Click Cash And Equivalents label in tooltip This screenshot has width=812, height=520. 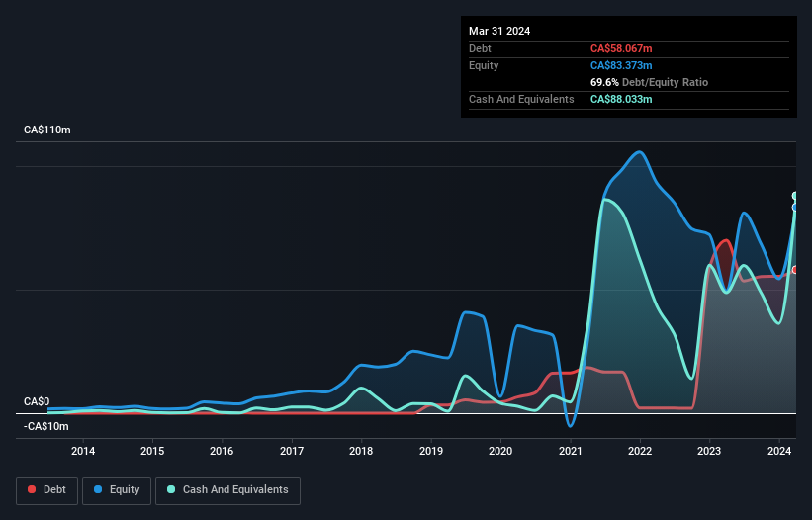(x=521, y=99)
